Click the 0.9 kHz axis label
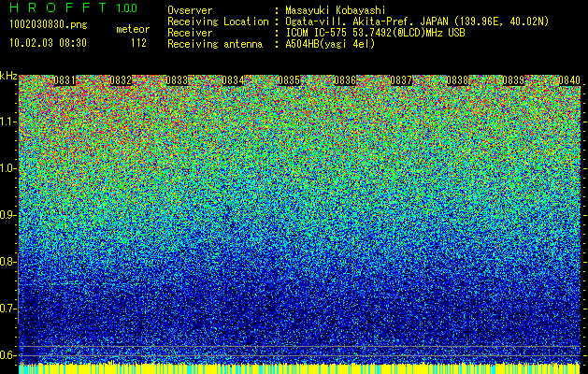This screenshot has width=588, height=374. (8, 215)
